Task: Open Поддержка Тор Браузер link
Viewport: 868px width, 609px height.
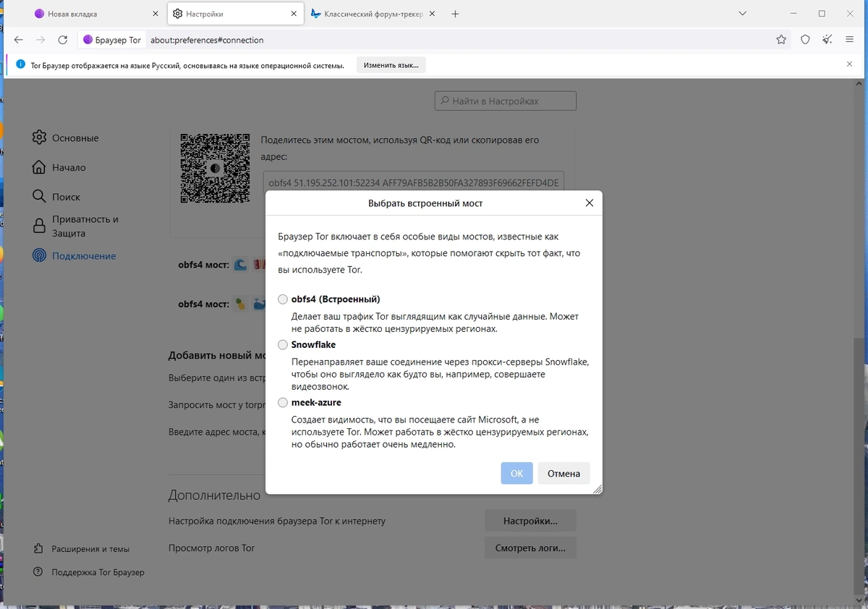Action: pyautogui.click(x=98, y=572)
